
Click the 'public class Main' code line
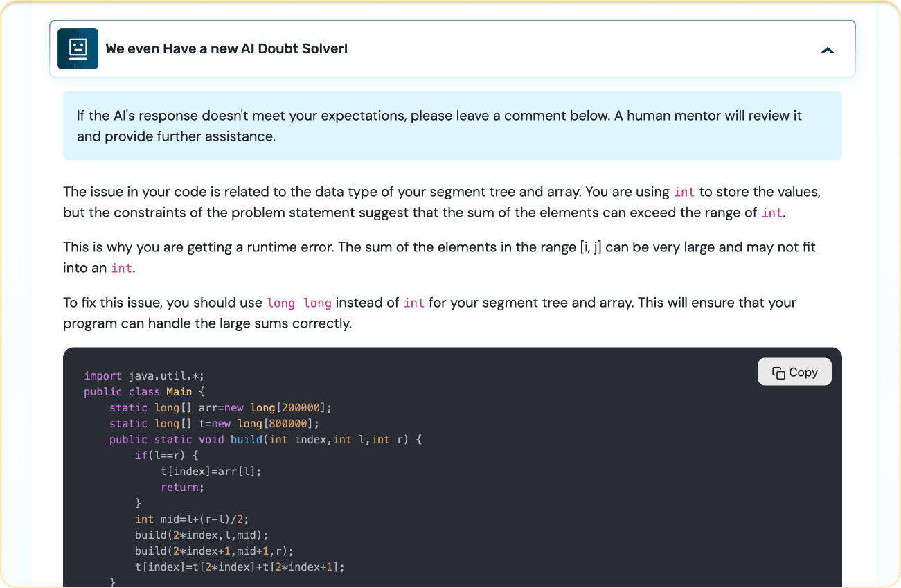(144, 392)
